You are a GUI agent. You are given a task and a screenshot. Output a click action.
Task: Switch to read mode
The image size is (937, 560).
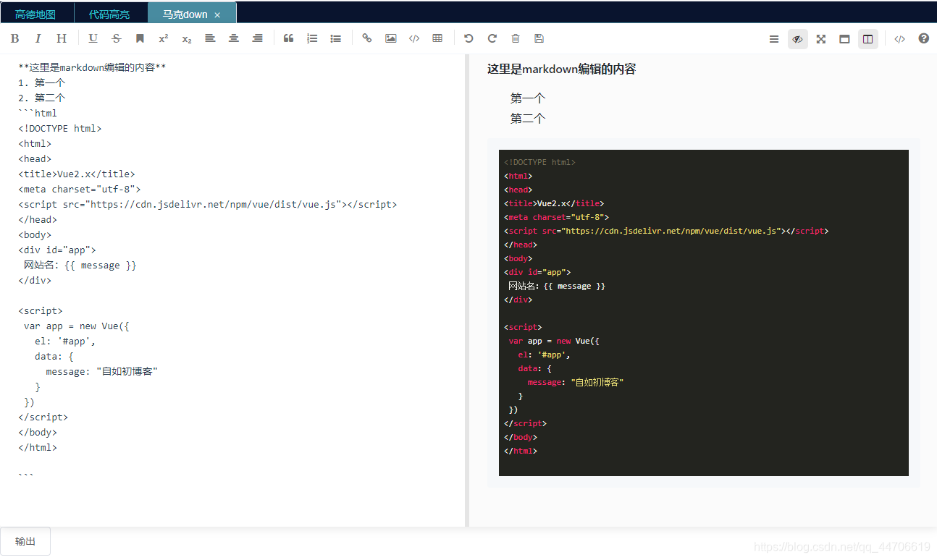(x=844, y=39)
